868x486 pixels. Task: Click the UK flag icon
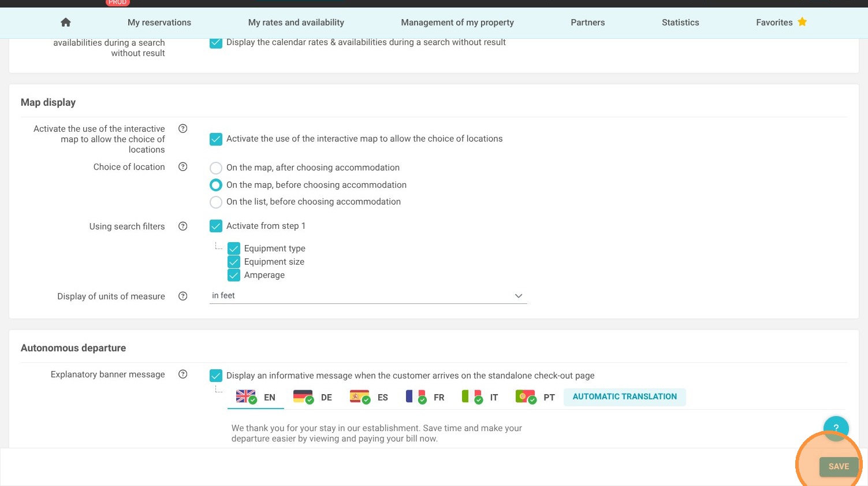point(245,396)
